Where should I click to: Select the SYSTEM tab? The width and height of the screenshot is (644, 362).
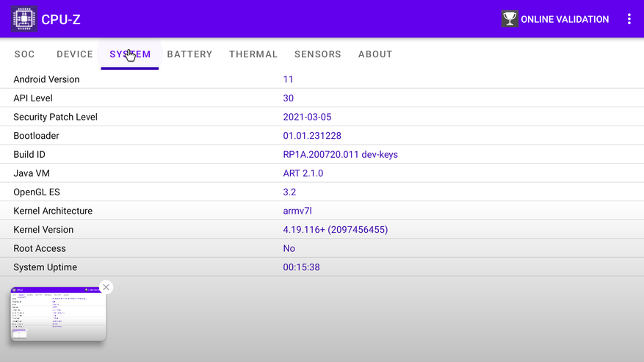point(130,54)
